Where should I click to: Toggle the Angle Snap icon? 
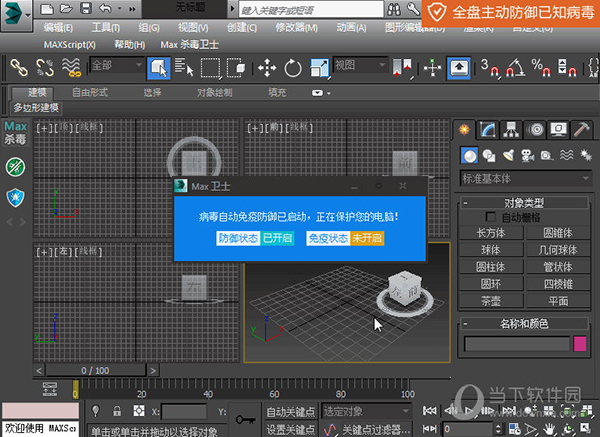click(x=515, y=68)
